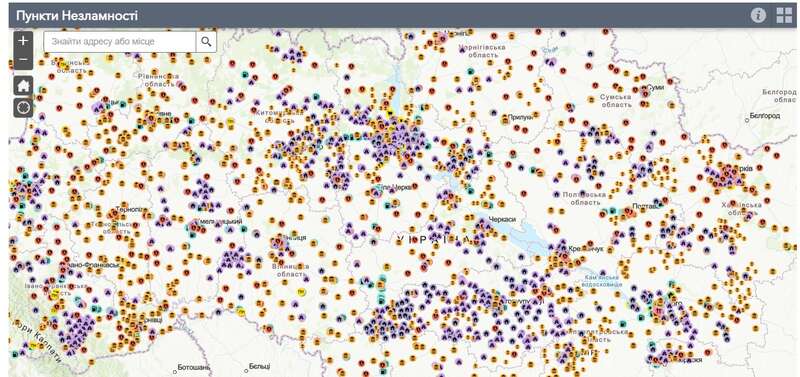Image resolution: width=800 pixels, height=377 pixels.
Task: Click the 'Рівненська область' region label
Action: 159,80
